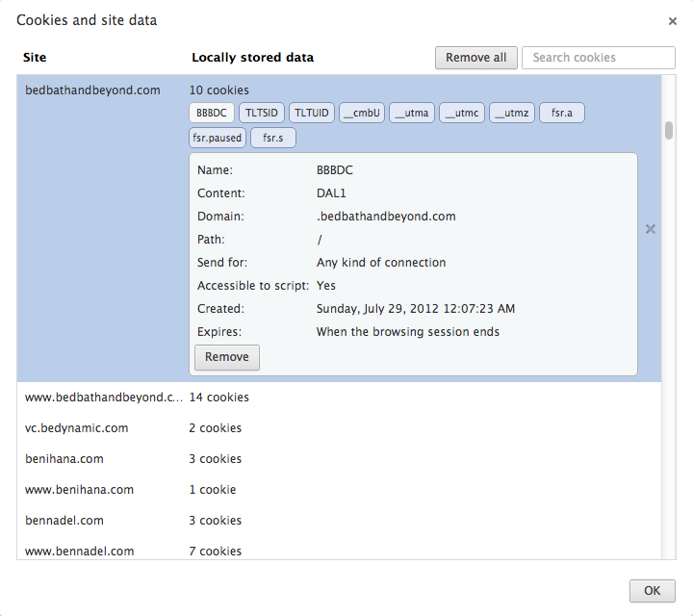The height and width of the screenshot is (616, 693).
Task: Select the TLTSID cookie chip
Action: pos(262,113)
